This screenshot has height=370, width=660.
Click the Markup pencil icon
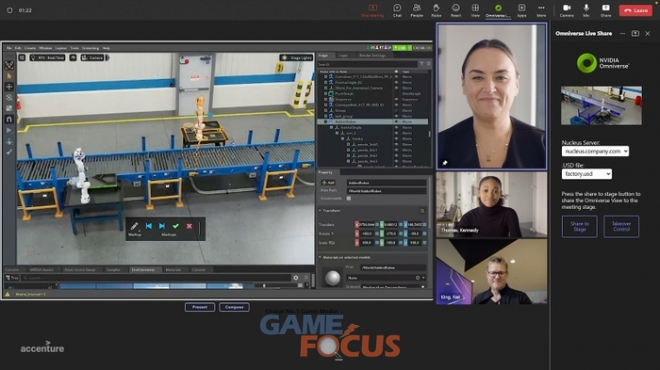[x=134, y=226]
